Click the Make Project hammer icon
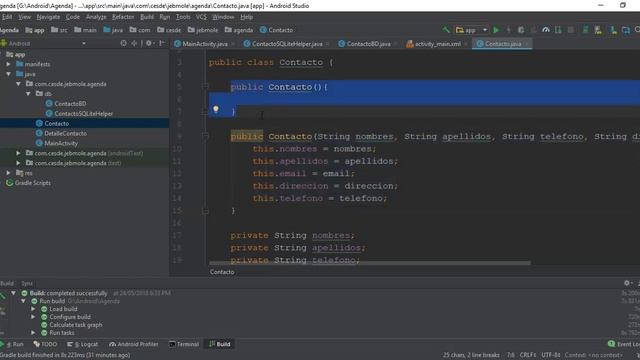The width and height of the screenshot is (640, 360). click(x=446, y=30)
